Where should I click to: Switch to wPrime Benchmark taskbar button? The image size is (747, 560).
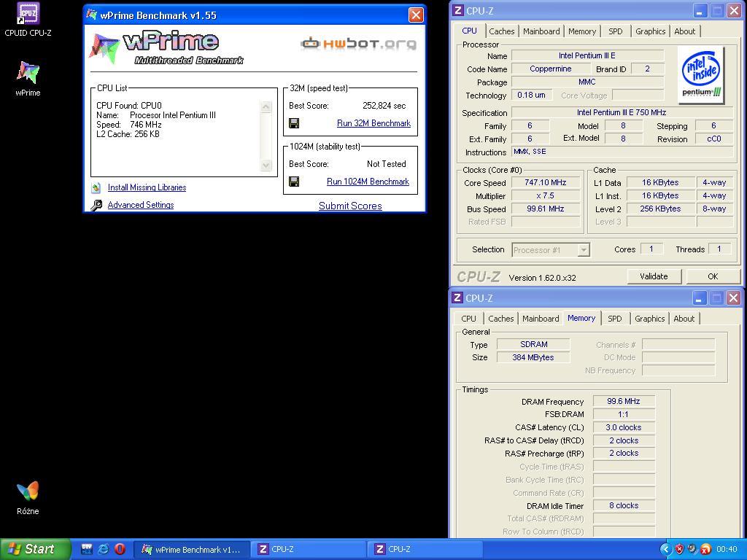[191, 549]
